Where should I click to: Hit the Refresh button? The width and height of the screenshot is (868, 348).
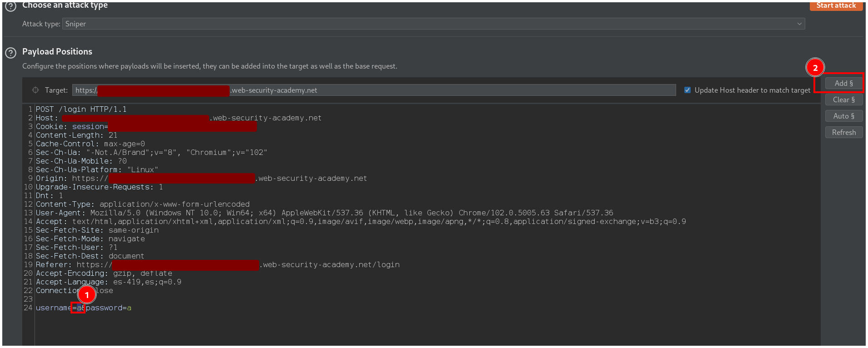coord(843,132)
